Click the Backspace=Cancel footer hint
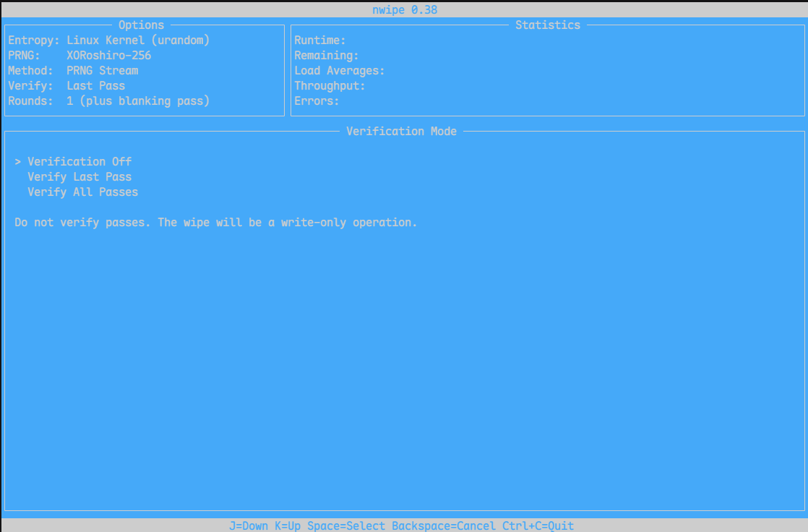Viewport: 808px width, 532px height. click(444, 525)
